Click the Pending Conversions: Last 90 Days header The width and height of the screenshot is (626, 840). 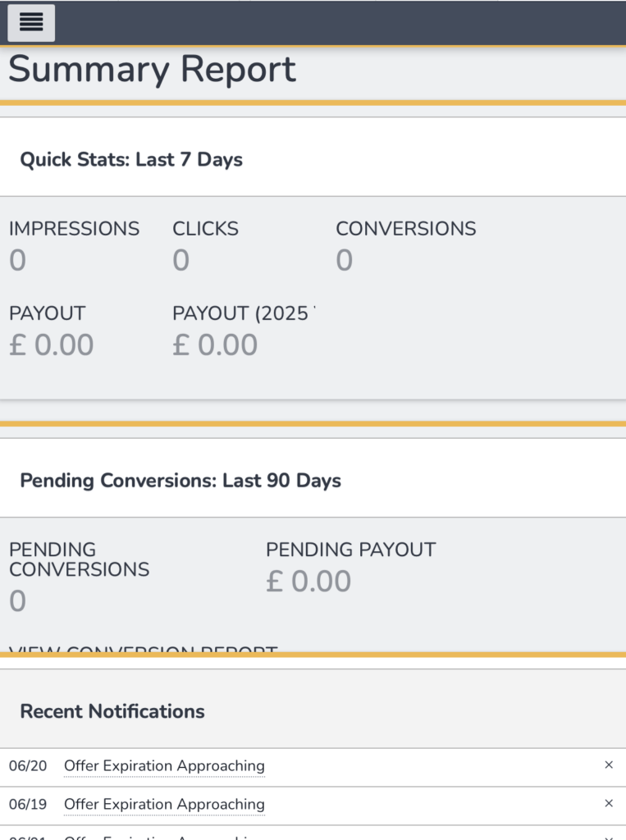180,481
